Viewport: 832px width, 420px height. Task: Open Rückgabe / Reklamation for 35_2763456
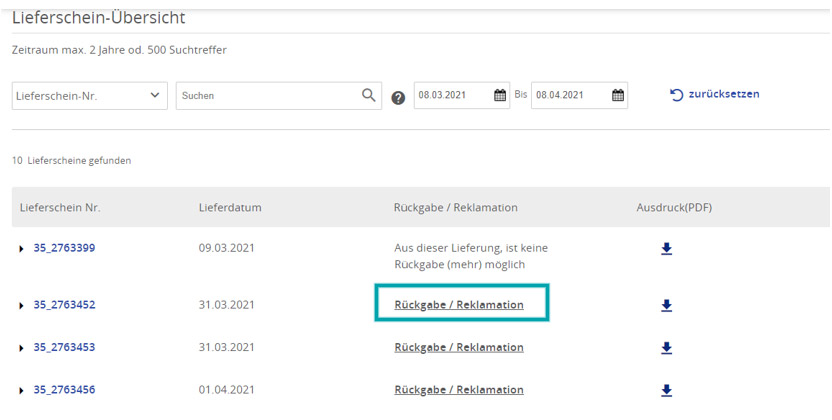[459, 390]
